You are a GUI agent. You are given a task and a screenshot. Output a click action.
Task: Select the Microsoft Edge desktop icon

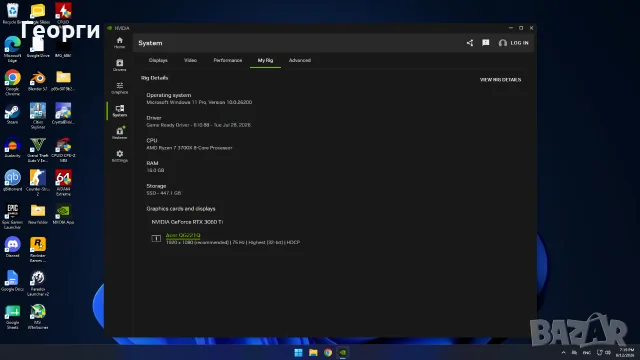pos(12,49)
